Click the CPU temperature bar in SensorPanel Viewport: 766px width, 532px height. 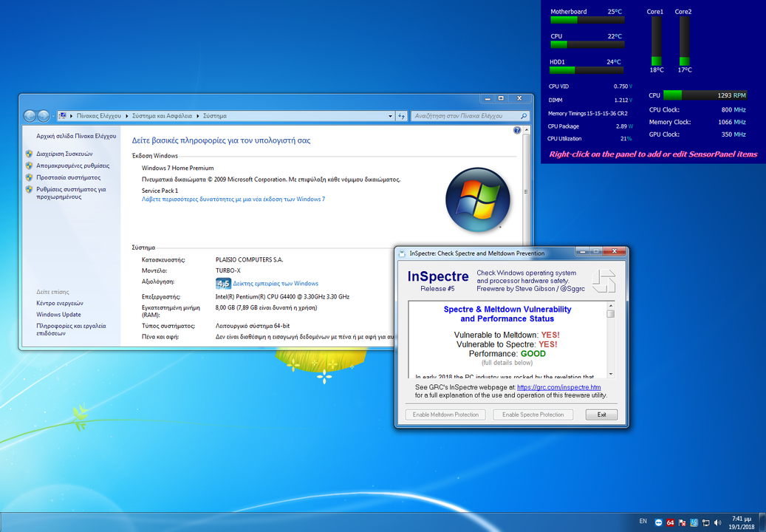(x=587, y=44)
